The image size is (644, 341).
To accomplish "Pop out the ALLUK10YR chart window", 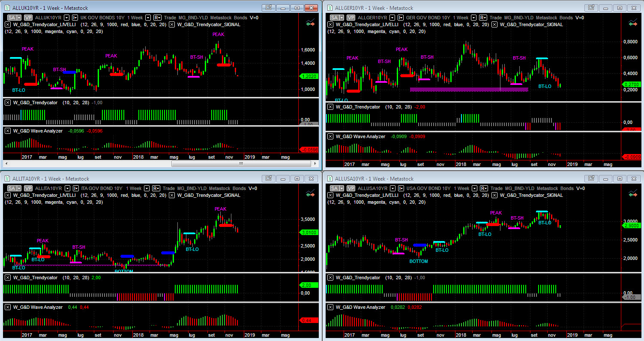I will click(x=269, y=8).
